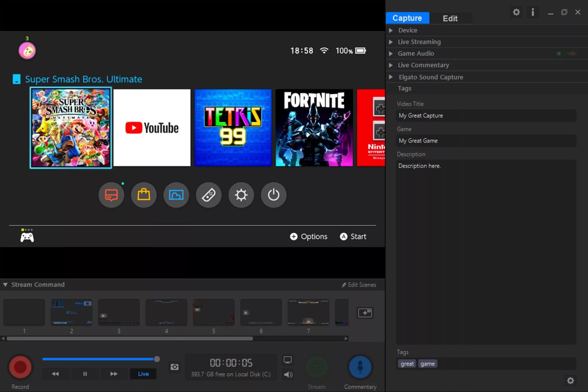Click the Switch Sleep Mode power icon

tap(273, 195)
